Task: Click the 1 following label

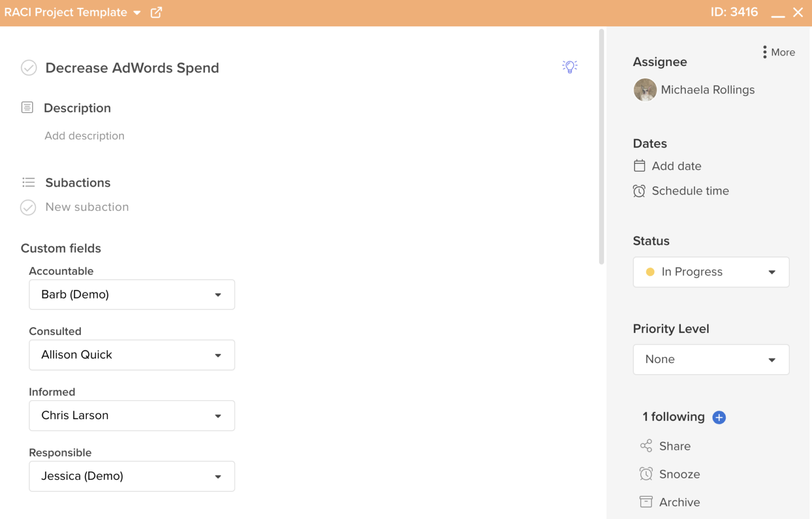Action: [x=673, y=417]
